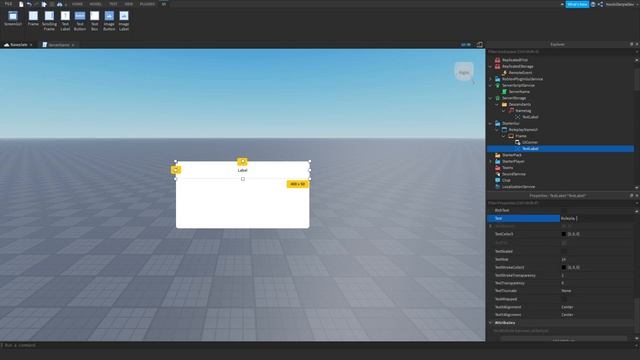Screen dimensions: 640x360
Task: Select the ReplicatedFirst service icon
Action: click(x=498, y=60)
